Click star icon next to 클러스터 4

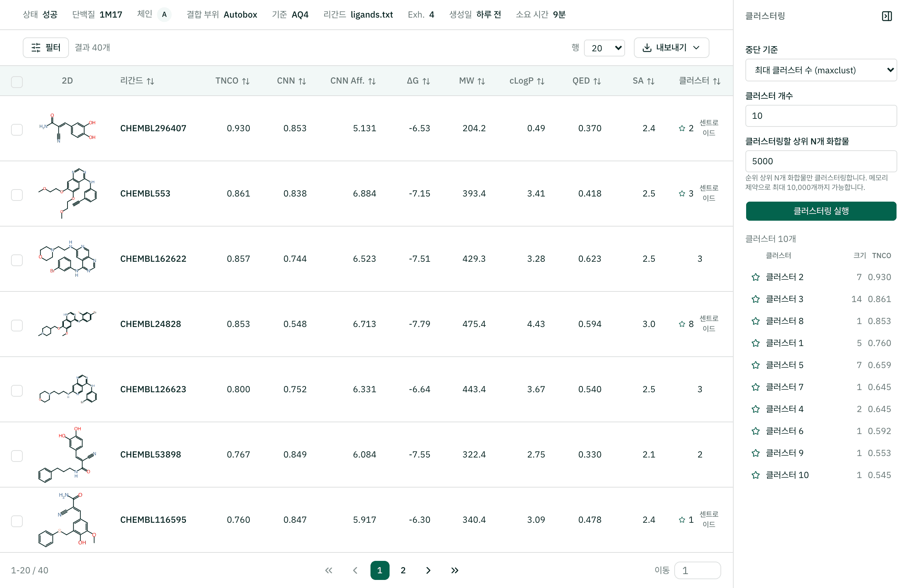point(755,409)
